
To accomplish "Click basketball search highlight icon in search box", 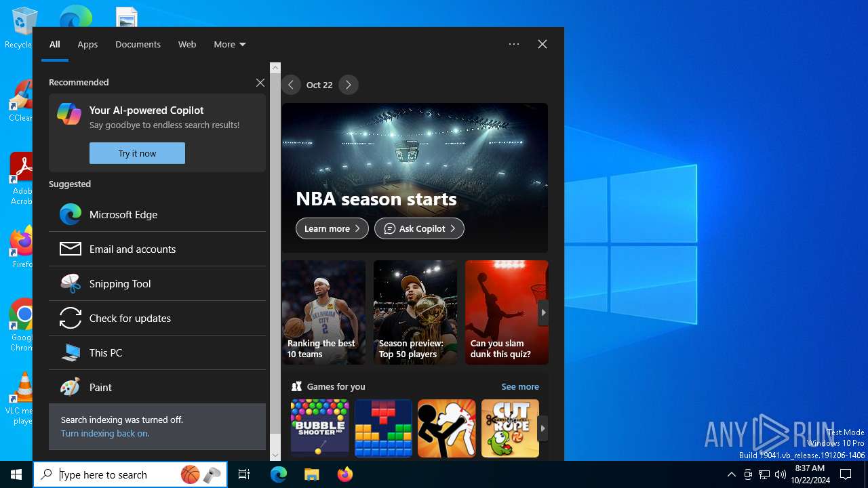I will [x=191, y=474].
